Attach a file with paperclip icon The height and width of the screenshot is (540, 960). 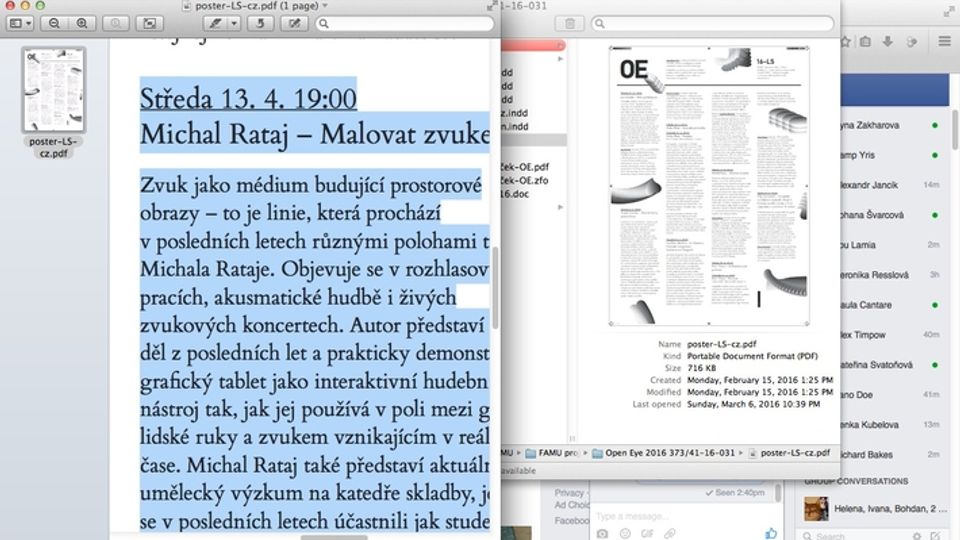(670, 534)
